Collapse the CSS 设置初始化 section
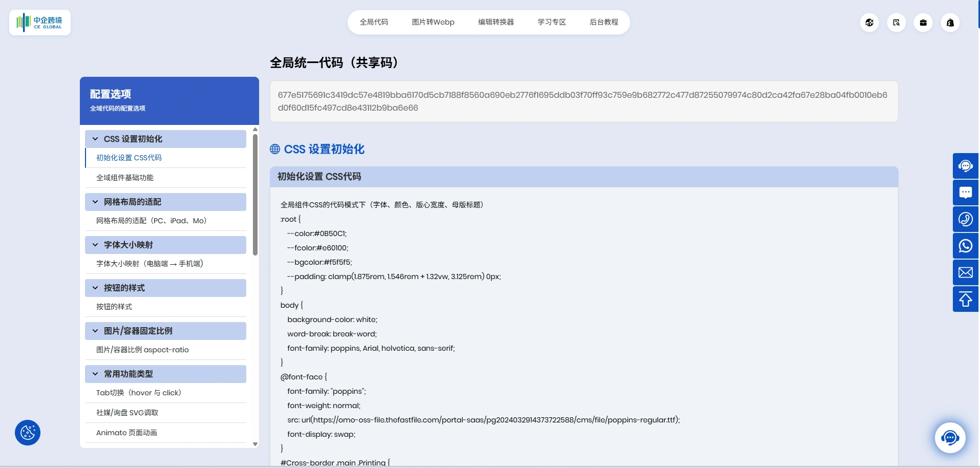The width and height of the screenshot is (980, 468). point(95,139)
